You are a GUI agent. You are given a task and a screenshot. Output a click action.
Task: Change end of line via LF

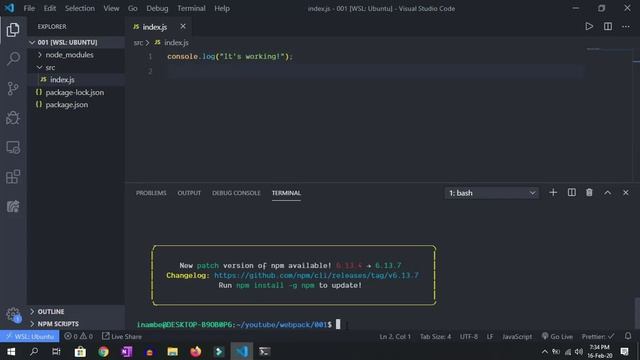(x=490, y=336)
